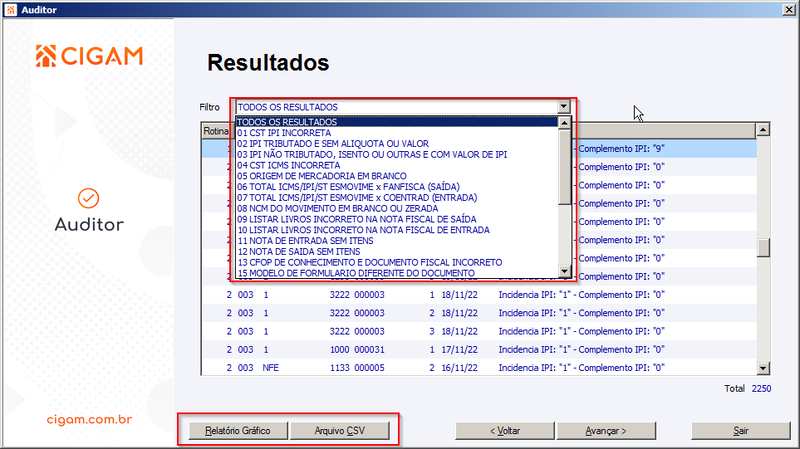Viewport: 800px width, 449px height.
Task: Pick 12 NOTA DE SAIDA SEM ITENS
Action: [x=397, y=252]
